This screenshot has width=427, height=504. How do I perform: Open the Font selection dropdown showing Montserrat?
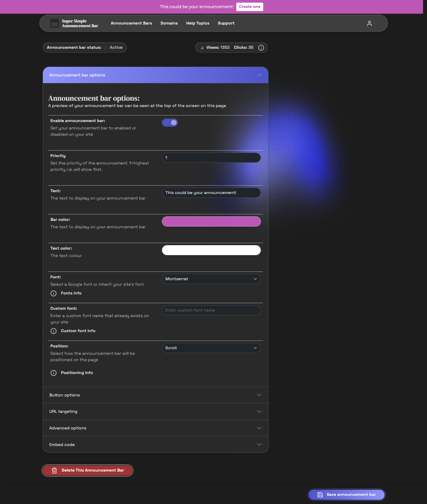pos(211,279)
